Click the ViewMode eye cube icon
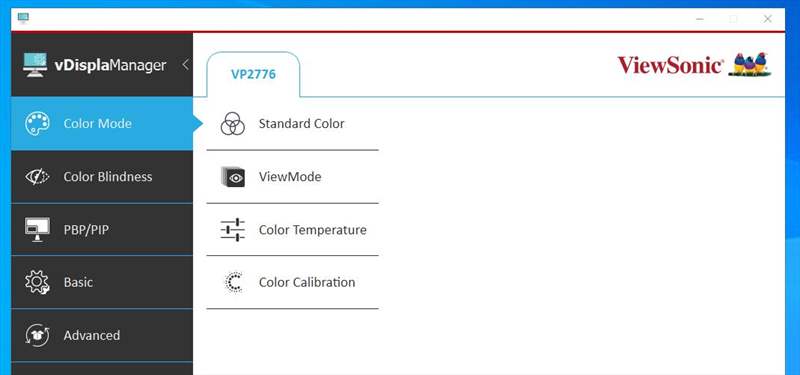Screen dimensions: 800x375 tap(233, 177)
